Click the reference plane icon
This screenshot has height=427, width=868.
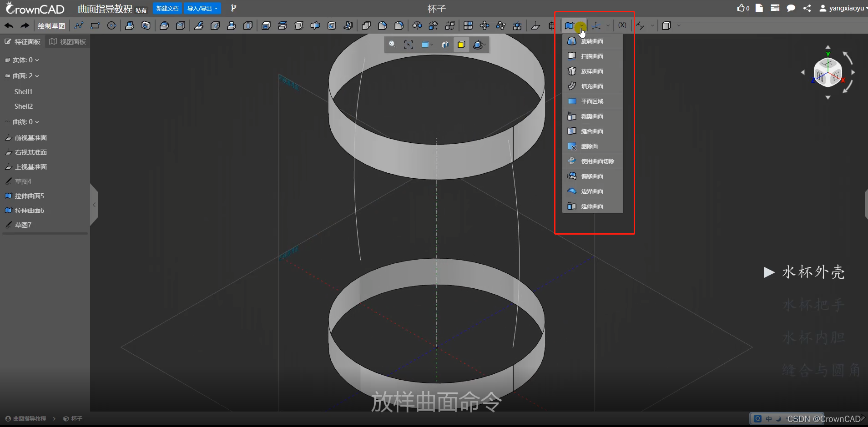pyautogui.click(x=535, y=25)
